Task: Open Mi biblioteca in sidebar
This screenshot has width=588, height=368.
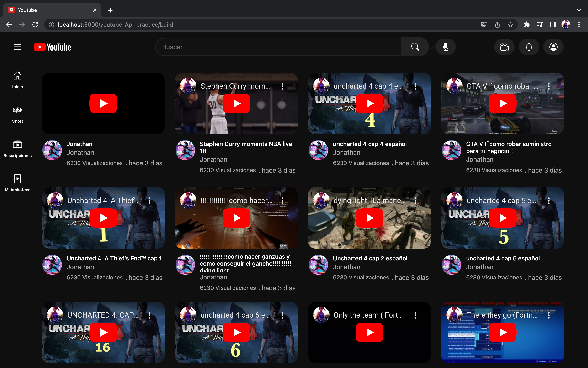Action: [x=18, y=183]
